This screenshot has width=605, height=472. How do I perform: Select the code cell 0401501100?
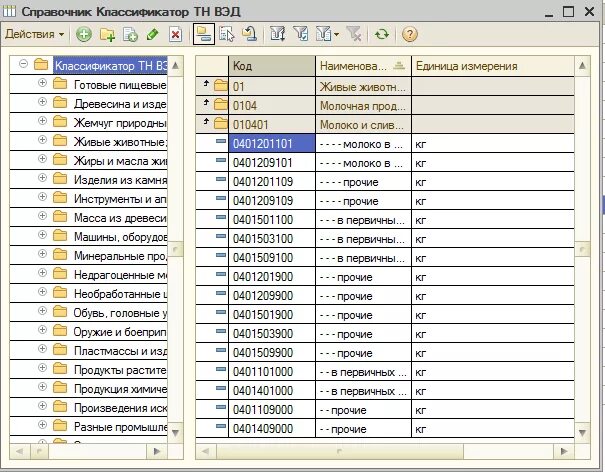pyautogui.click(x=272, y=220)
